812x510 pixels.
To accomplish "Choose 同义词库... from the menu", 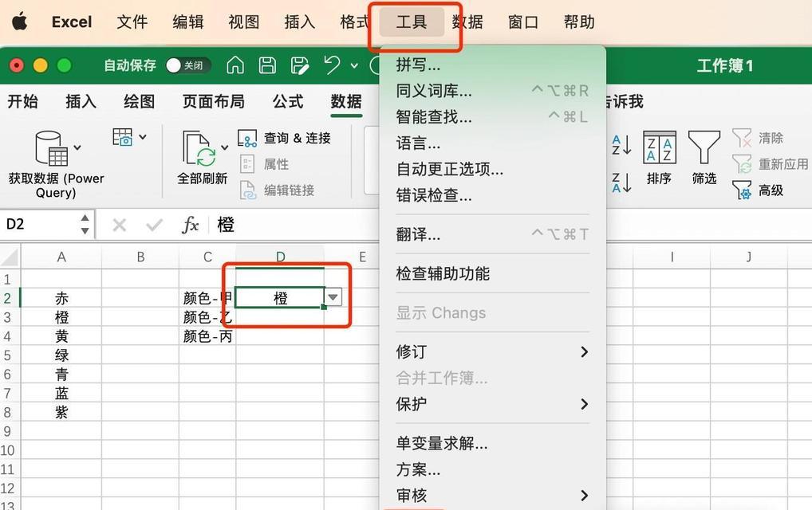I will tap(493, 91).
